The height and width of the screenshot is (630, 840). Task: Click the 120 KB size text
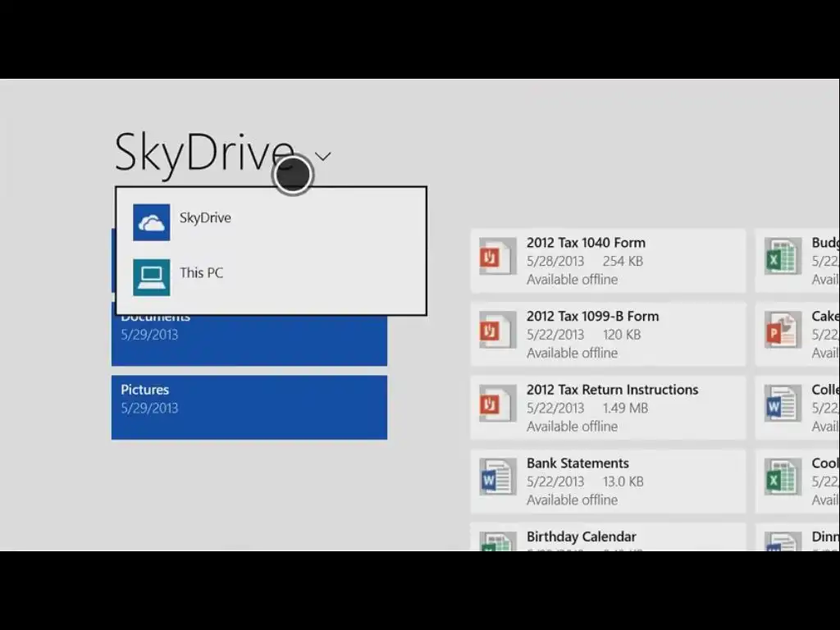tap(622, 335)
